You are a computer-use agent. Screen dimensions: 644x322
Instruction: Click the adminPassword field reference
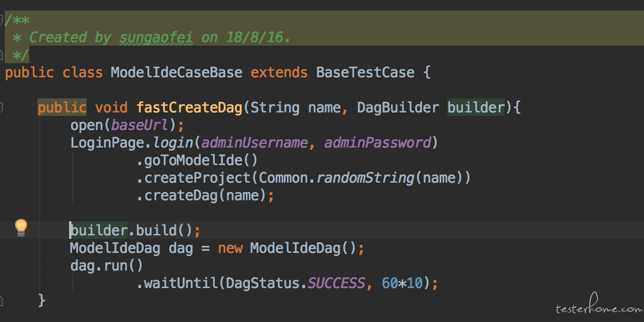377,143
